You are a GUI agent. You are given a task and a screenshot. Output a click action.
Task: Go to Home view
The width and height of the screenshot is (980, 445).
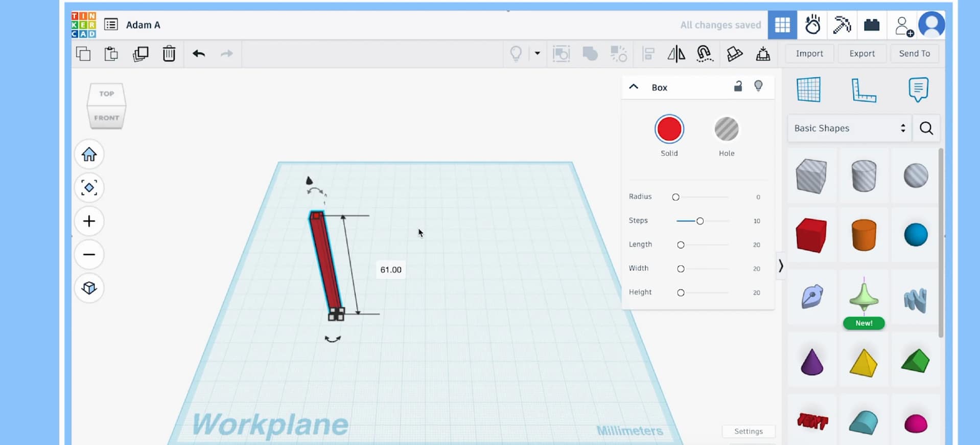[89, 154]
